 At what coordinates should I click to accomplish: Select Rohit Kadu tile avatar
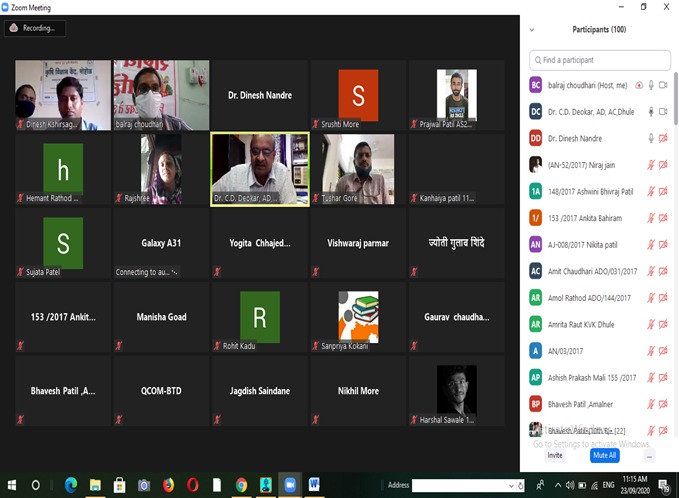pos(260,317)
